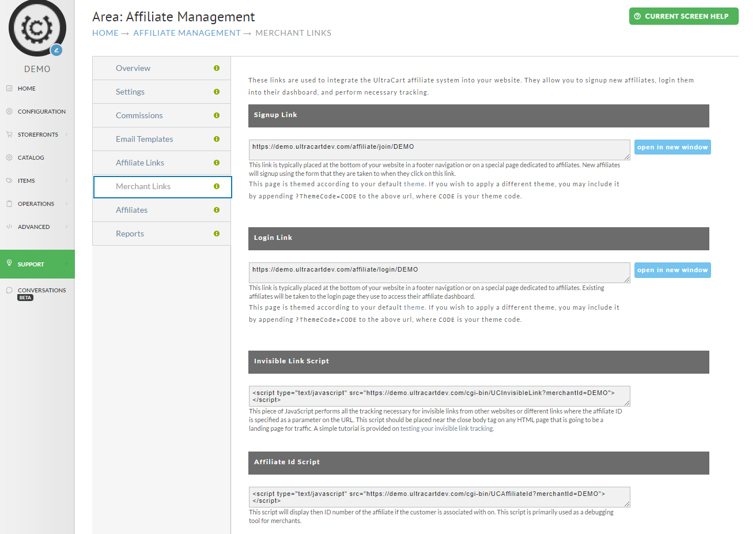Open the Settings tab

161,92
